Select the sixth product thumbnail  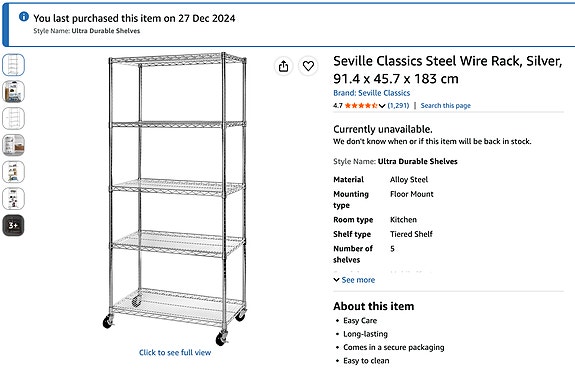tap(14, 198)
